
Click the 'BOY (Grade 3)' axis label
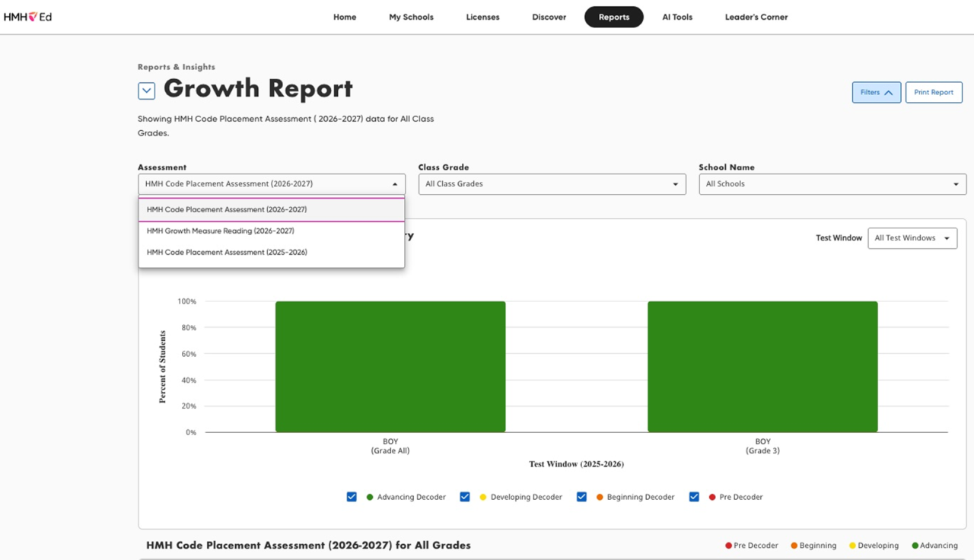(x=762, y=446)
